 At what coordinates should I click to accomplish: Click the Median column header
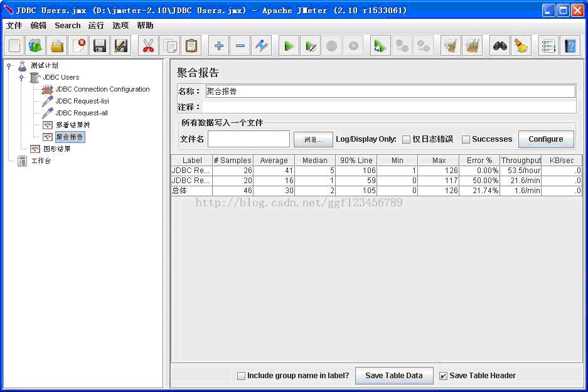(x=315, y=161)
